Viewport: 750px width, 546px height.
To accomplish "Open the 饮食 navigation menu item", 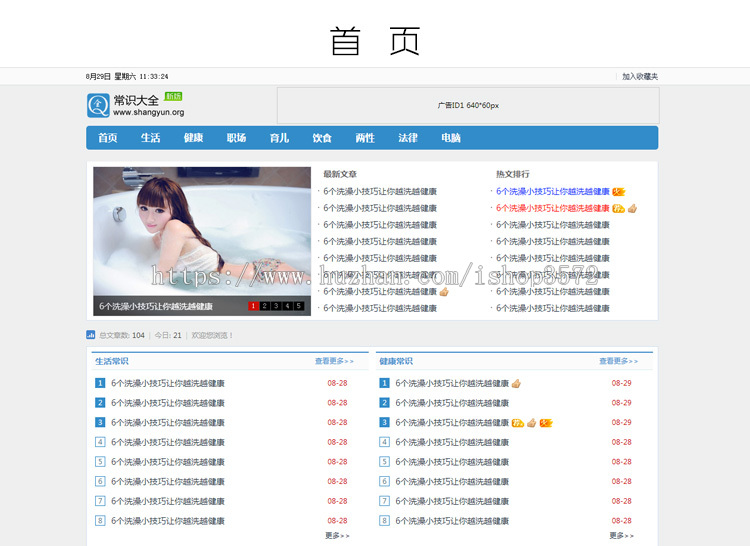I will [322, 138].
